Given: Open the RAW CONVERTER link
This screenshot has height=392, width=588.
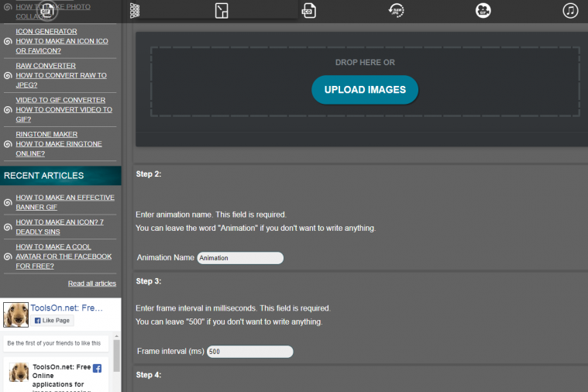Looking at the screenshot, I should (46, 66).
